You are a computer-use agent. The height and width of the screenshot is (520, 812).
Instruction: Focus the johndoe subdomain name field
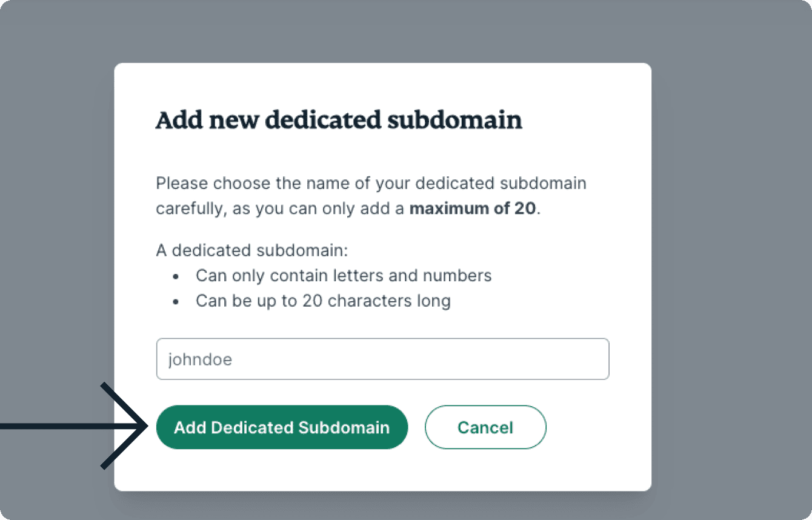pos(382,359)
